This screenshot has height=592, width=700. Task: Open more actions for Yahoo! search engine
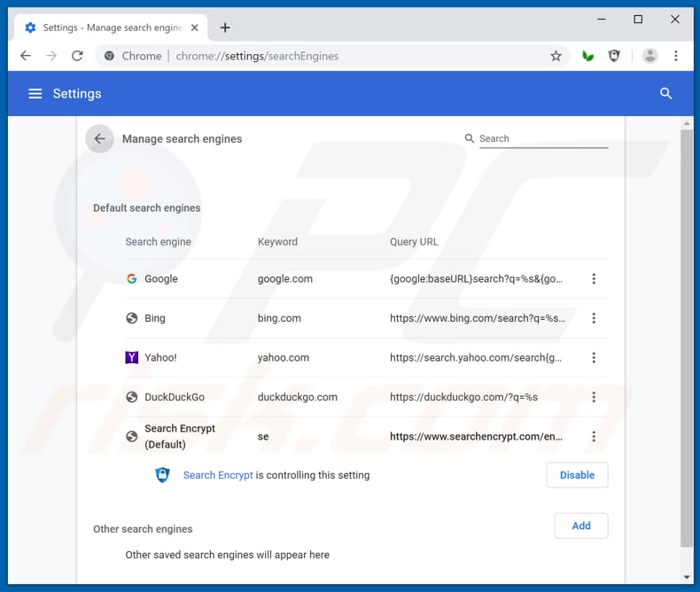594,357
